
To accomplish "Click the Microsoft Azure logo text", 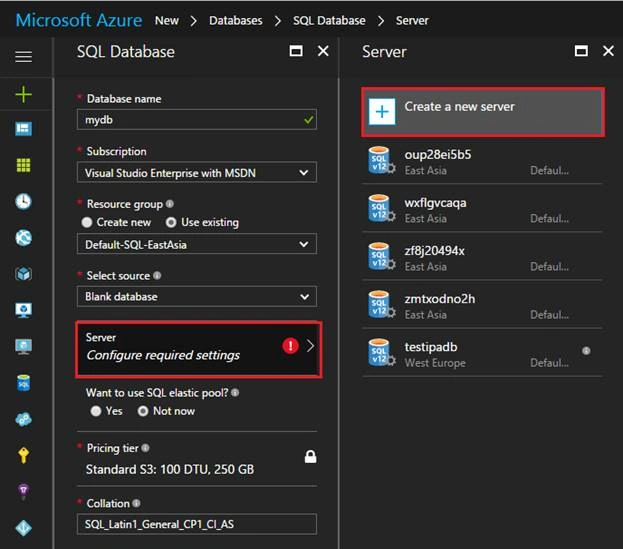I will coord(79,20).
